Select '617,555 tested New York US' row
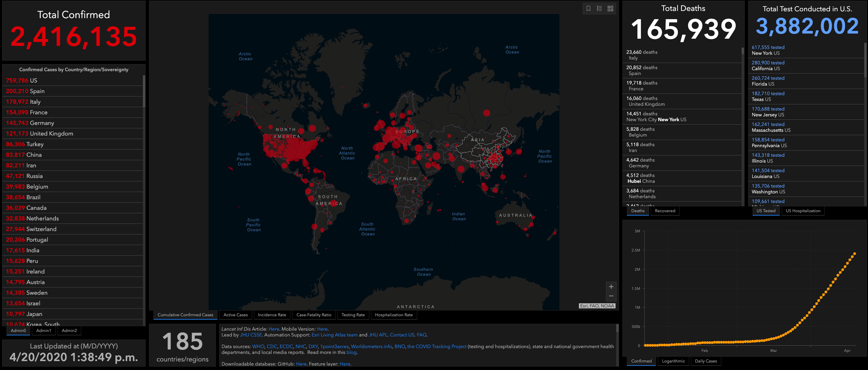This screenshot has width=868, height=370. 806,50
